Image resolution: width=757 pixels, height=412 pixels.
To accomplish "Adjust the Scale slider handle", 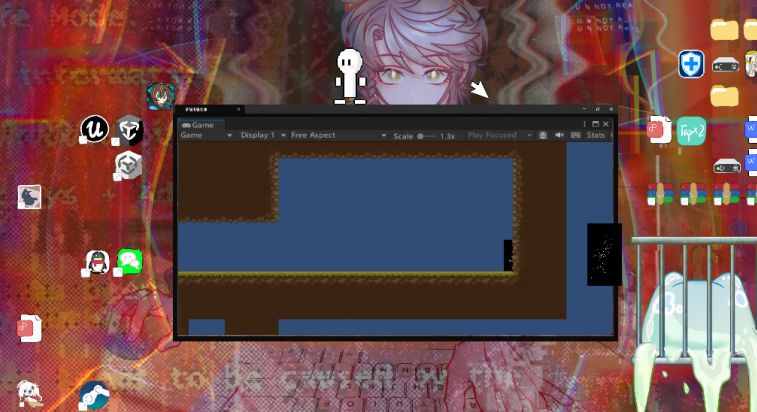I will pos(421,136).
